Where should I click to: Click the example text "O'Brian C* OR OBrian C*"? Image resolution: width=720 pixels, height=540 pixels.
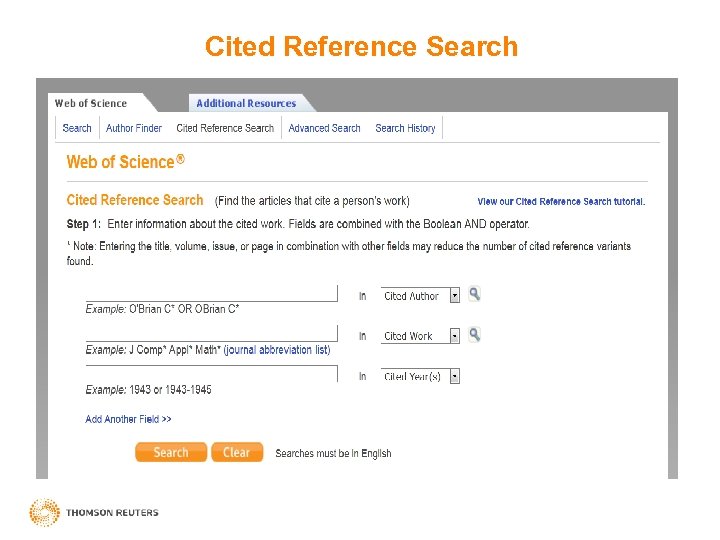[x=184, y=309]
